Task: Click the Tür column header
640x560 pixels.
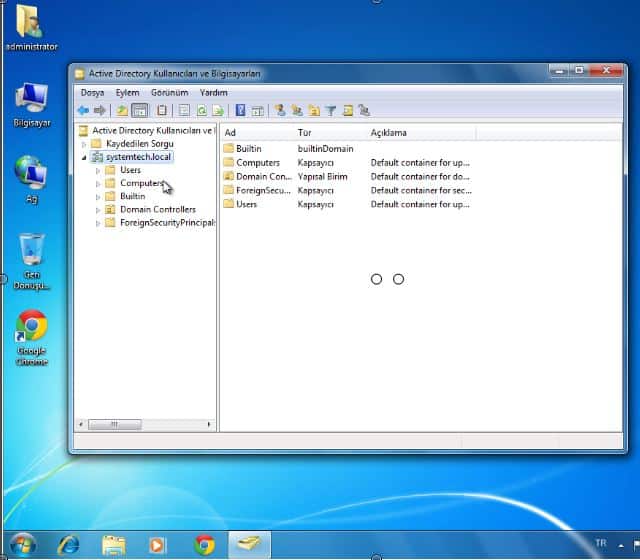Action: [305, 133]
